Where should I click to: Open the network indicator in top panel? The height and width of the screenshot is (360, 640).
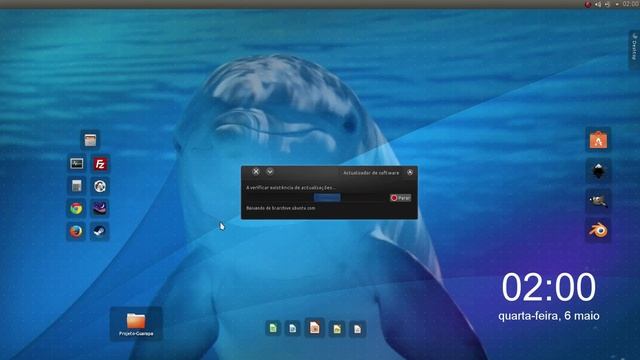pyautogui.click(x=607, y=4)
